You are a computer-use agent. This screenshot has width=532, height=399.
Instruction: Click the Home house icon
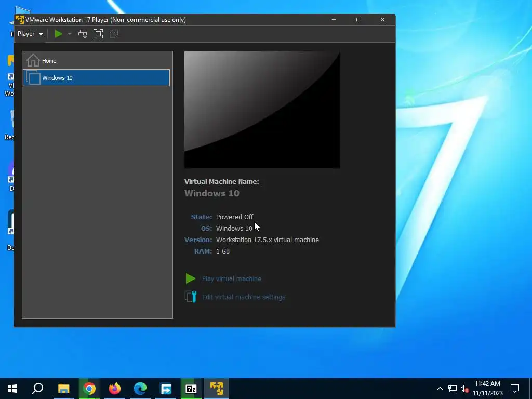(33, 61)
